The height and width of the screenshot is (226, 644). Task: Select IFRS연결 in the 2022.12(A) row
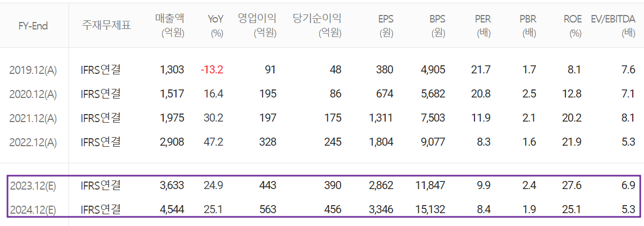[x=101, y=142]
